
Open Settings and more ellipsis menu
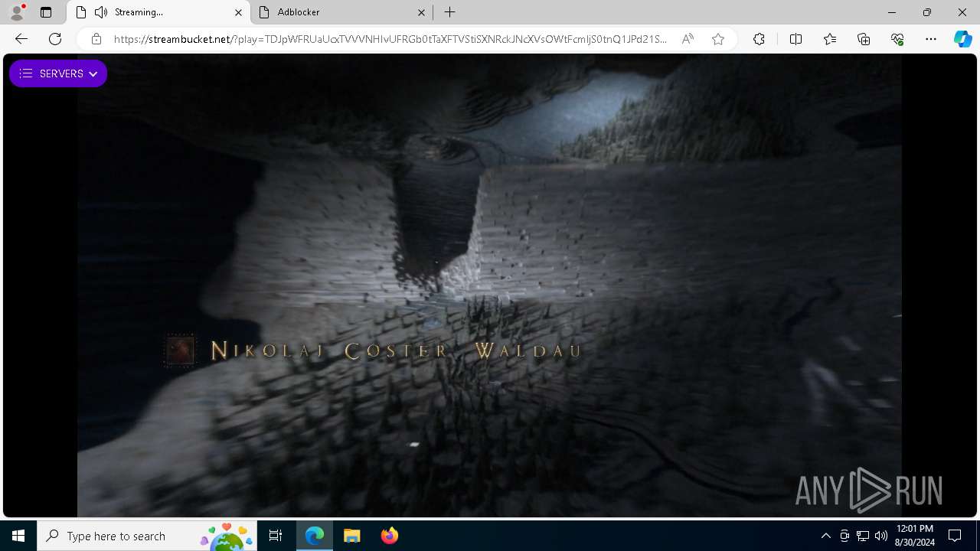pos(931,39)
